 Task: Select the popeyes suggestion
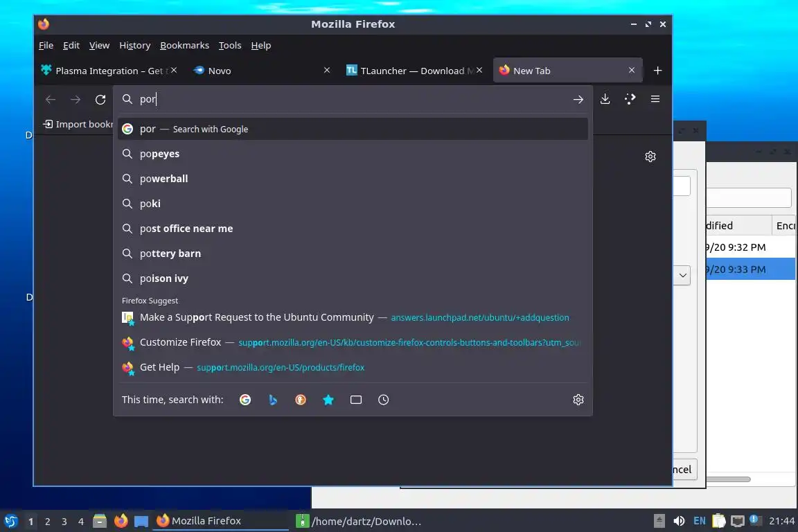coord(353,154)
